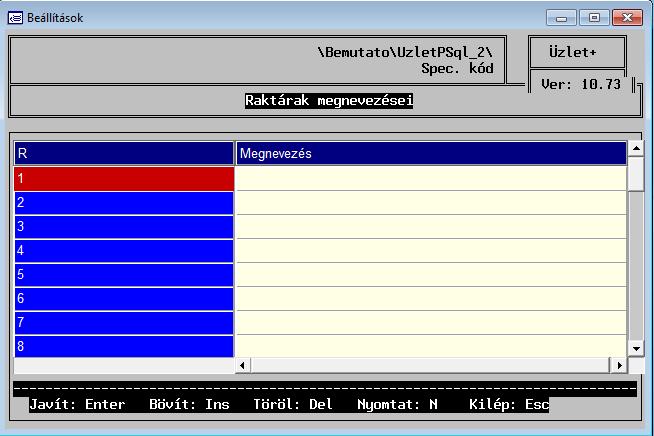Click the Megnevezés cell of row 1

tap(431, 179)
